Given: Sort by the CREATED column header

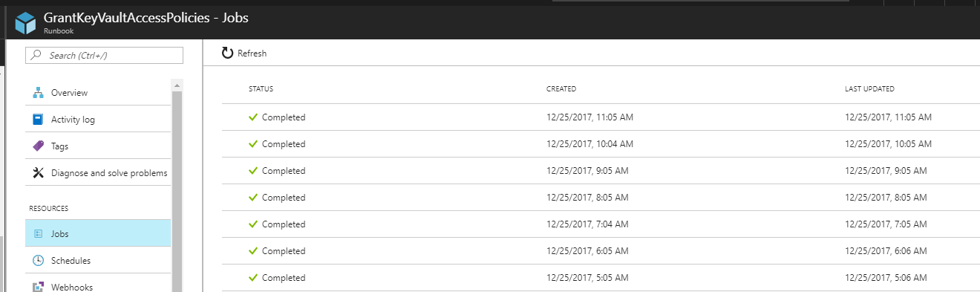Looking at the screenshot, I should (561, 89).
